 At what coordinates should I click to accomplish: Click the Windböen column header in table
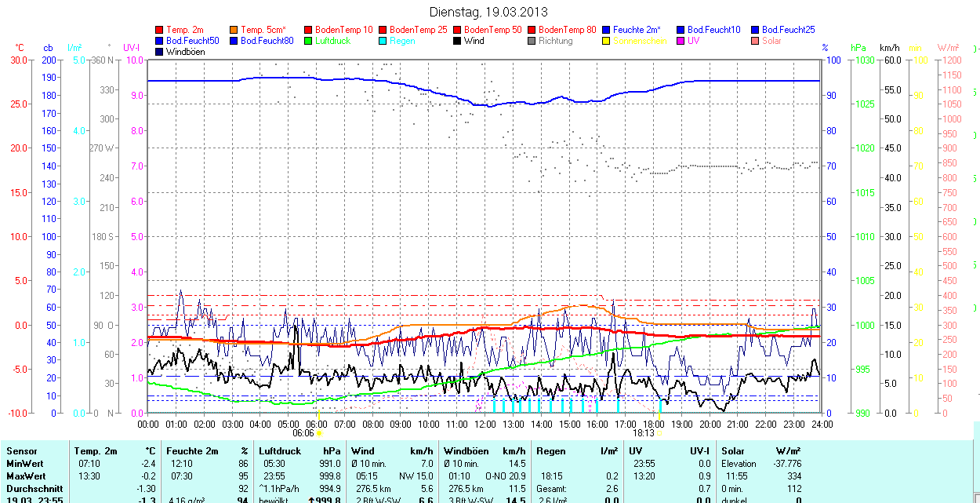click(467, 451)
